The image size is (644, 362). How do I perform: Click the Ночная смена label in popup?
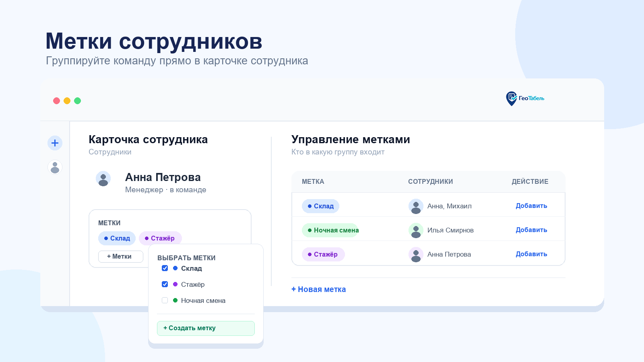tap(203, 300)
